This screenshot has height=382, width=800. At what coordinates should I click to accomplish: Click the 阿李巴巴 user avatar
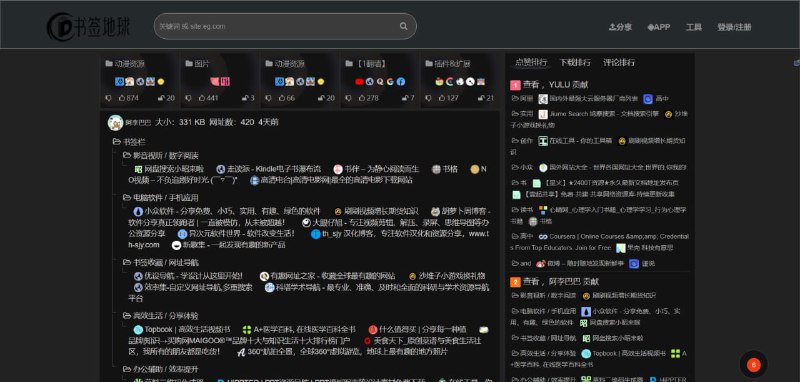(x=115, y=122)
